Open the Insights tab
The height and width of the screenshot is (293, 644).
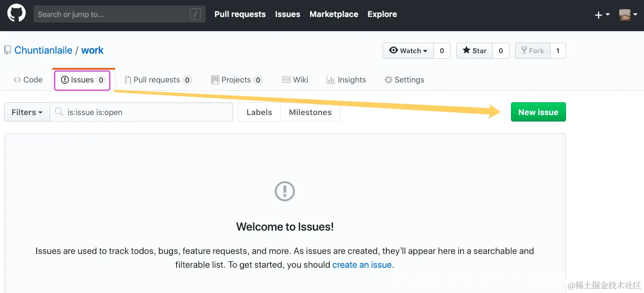click(x=346, y=80)
